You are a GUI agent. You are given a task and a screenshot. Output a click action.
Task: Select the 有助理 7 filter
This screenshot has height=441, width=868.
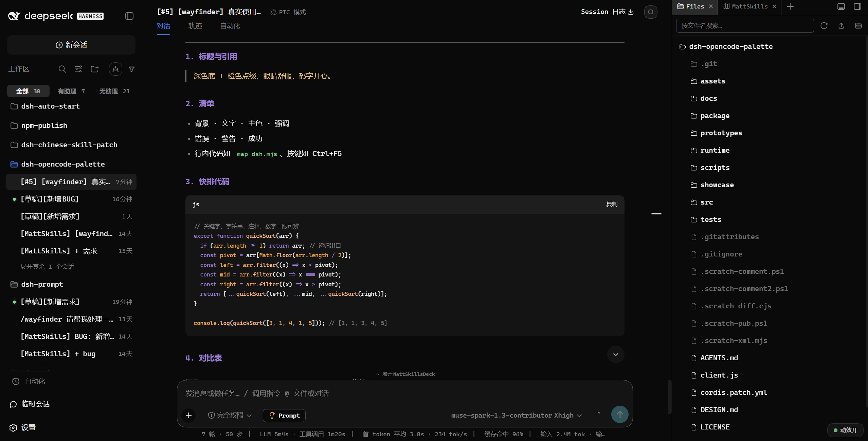[x=71, y=91]
